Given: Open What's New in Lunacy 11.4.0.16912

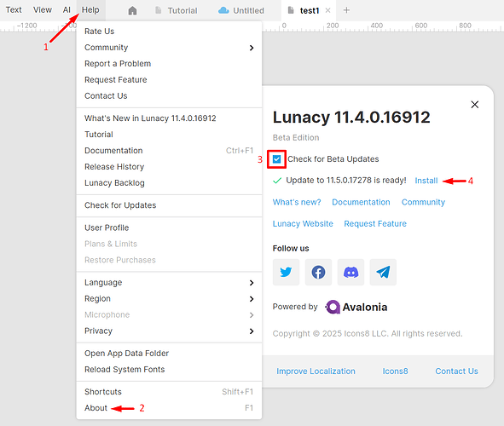Looking at the screenshot, I should (169, 118).
